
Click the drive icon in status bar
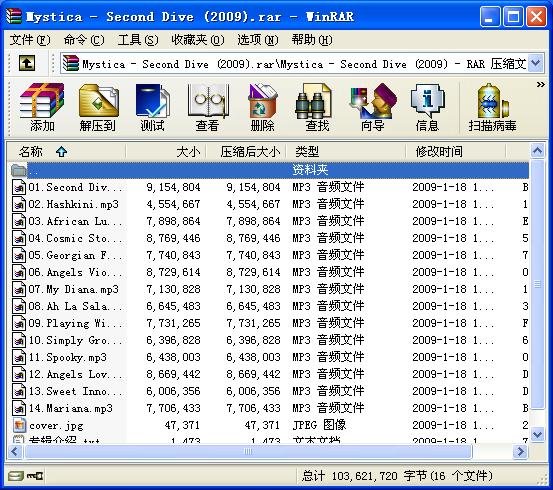coord(16,476)
